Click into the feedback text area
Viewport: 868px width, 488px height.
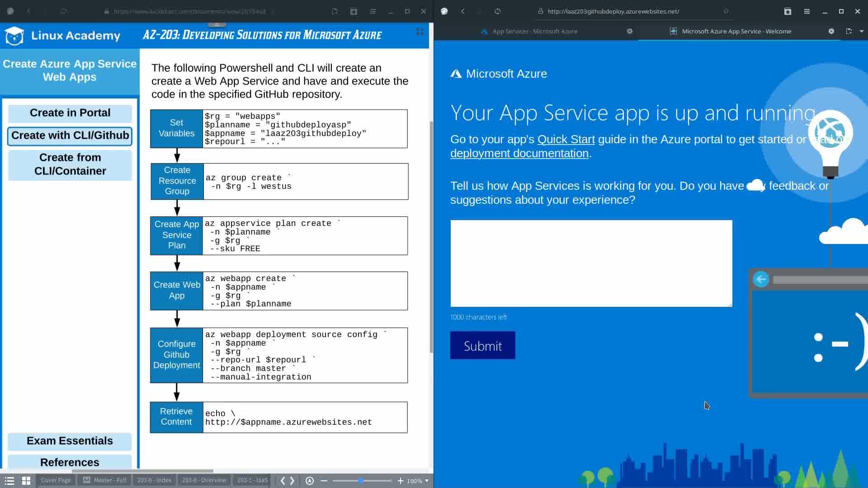pos(591,263)
